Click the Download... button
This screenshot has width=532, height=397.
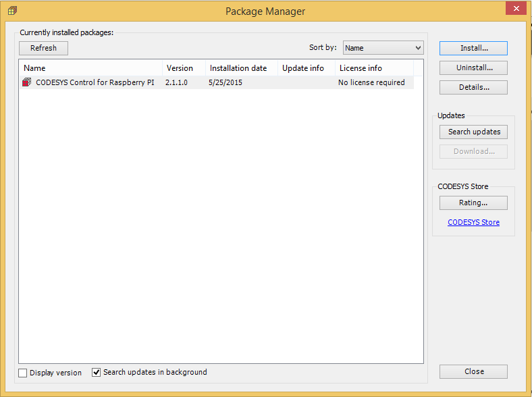point(474,152)
